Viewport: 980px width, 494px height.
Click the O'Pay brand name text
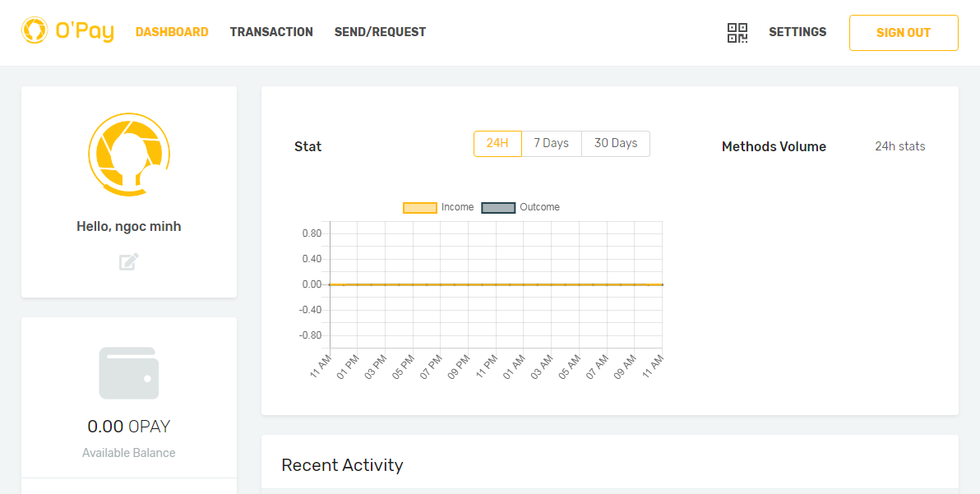coord(85,31)
